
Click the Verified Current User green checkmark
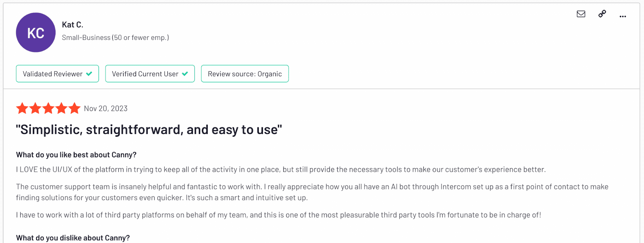coord(185,74)
